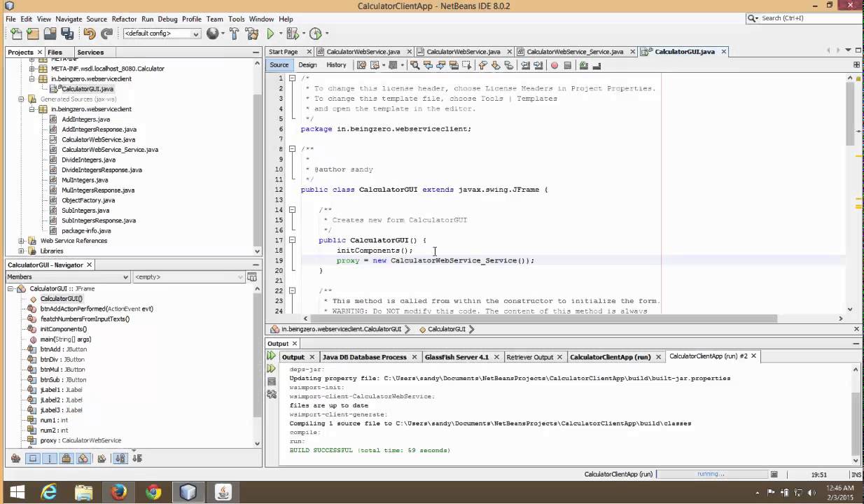Collapse Generated Sources (jax-ws) node
864x504 pixels.
click(22, 99)
